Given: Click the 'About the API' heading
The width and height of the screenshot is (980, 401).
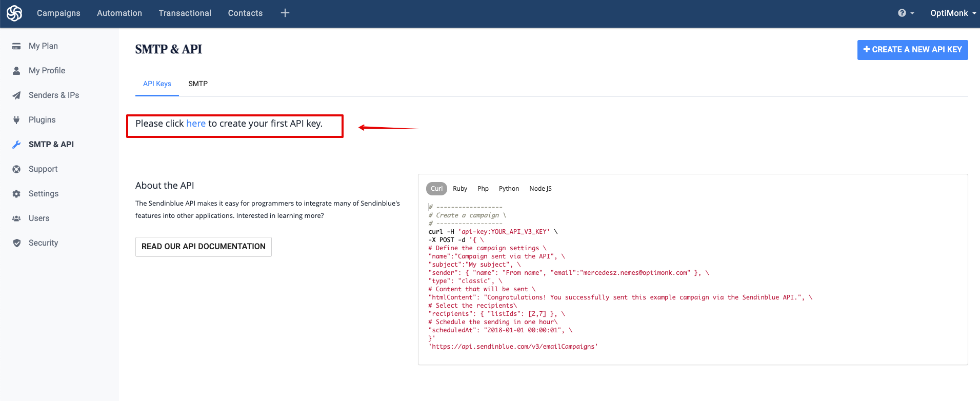Looking at the screenshot, I should point(165,186).
